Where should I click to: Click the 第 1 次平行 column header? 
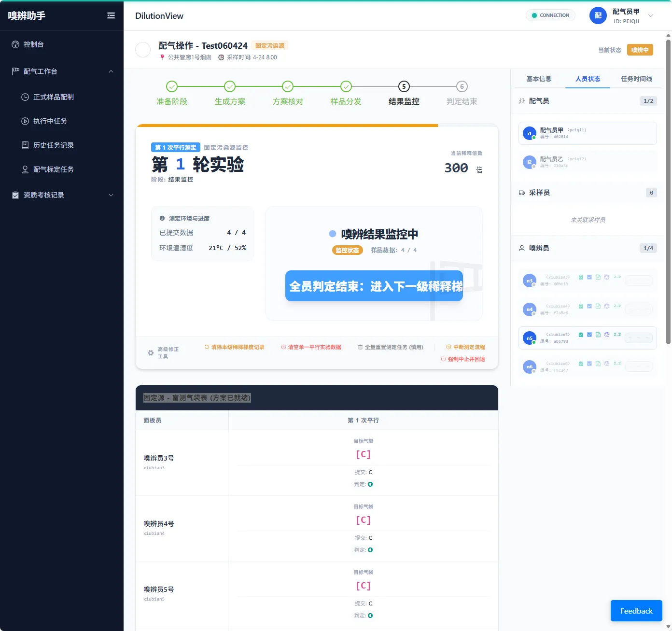click(363, 421)
